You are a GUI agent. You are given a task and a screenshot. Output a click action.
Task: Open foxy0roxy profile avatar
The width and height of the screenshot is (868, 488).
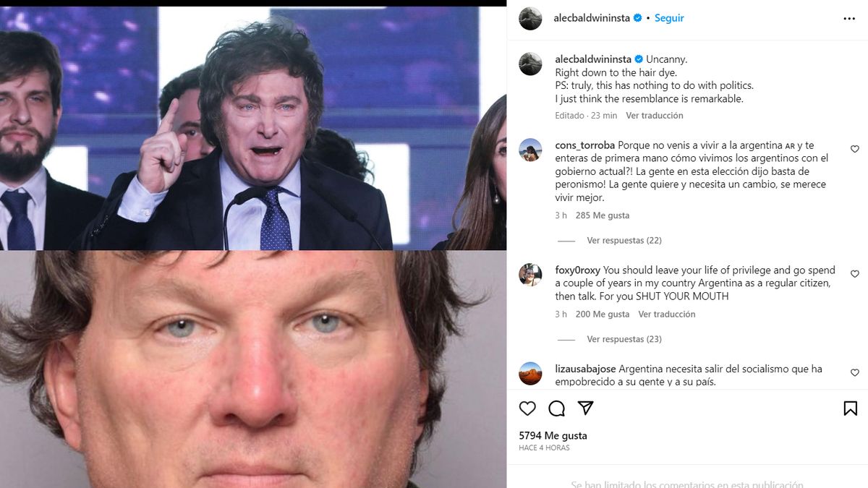tap(531, 275)
